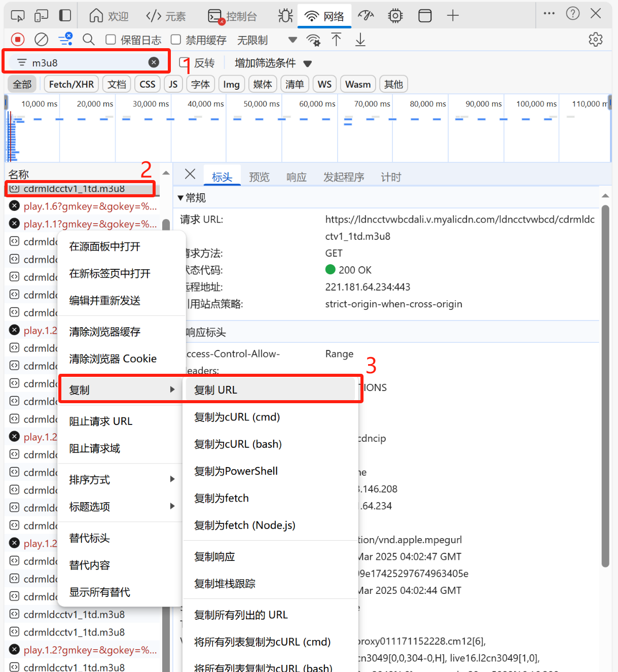Viewport: 618px width, 672px height.
Task: Toggle the 禁用缓存 checkbox
Action: coord(175,39)
